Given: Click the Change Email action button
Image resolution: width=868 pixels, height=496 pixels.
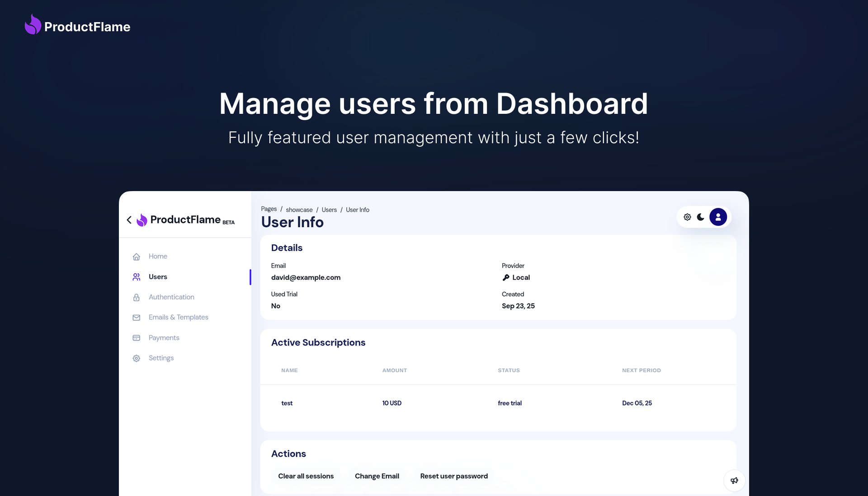Looking at the screenshot, I should click(377, 476).
